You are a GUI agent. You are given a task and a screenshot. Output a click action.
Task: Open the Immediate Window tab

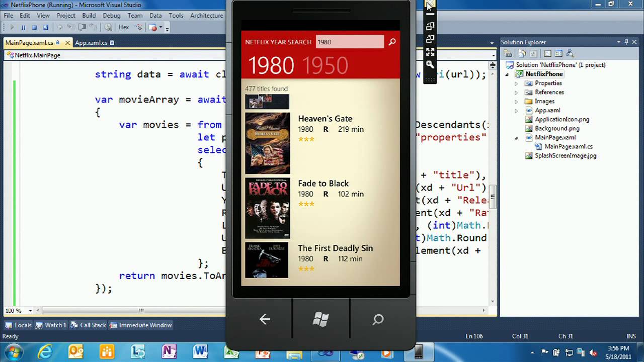pyautogui.click(x=141, y=325)
